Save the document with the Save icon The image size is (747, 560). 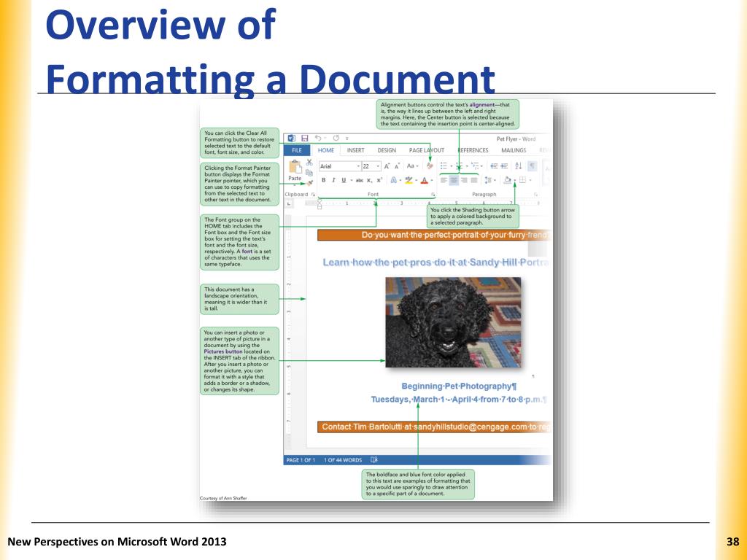click(305, 138)
